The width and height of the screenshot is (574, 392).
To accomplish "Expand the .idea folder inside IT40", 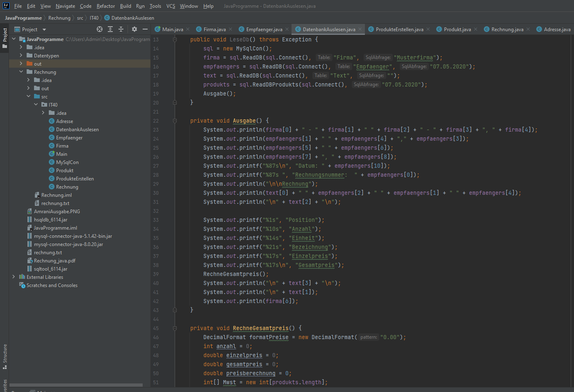I will (43, 113).
